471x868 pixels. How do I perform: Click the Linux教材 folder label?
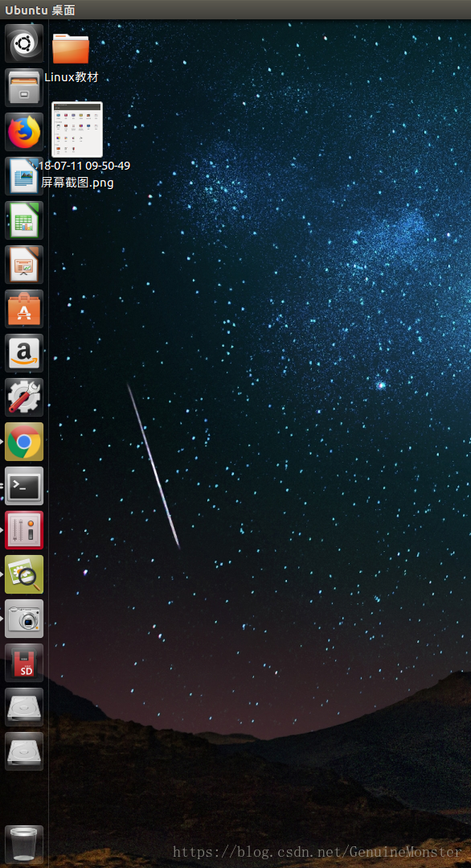[72, 77]
